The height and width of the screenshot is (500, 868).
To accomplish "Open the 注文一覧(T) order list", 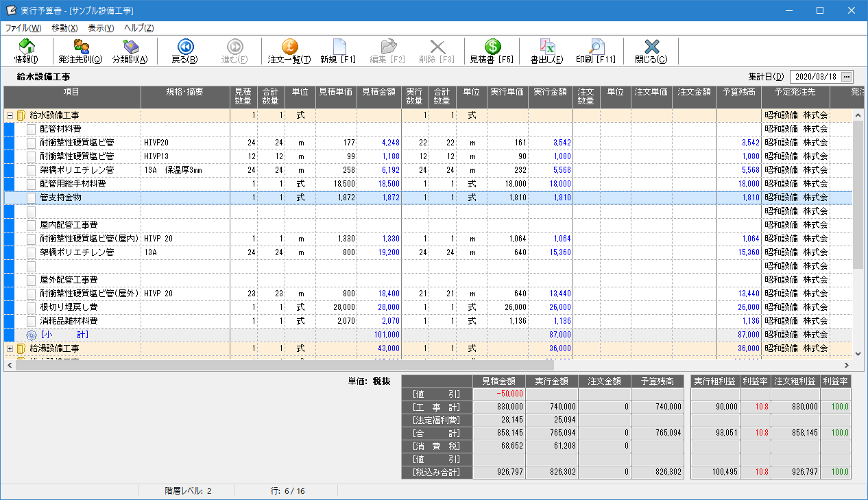I will point(289,51).
